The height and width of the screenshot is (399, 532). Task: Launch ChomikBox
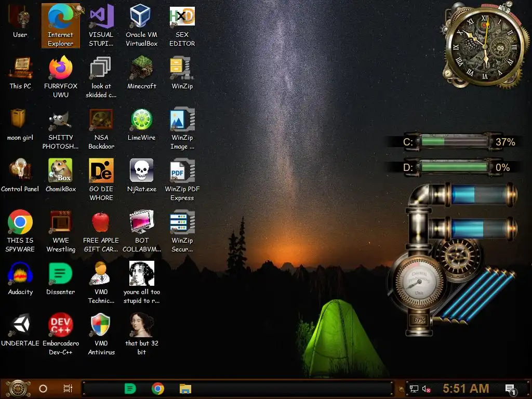[x=61, y=176]
